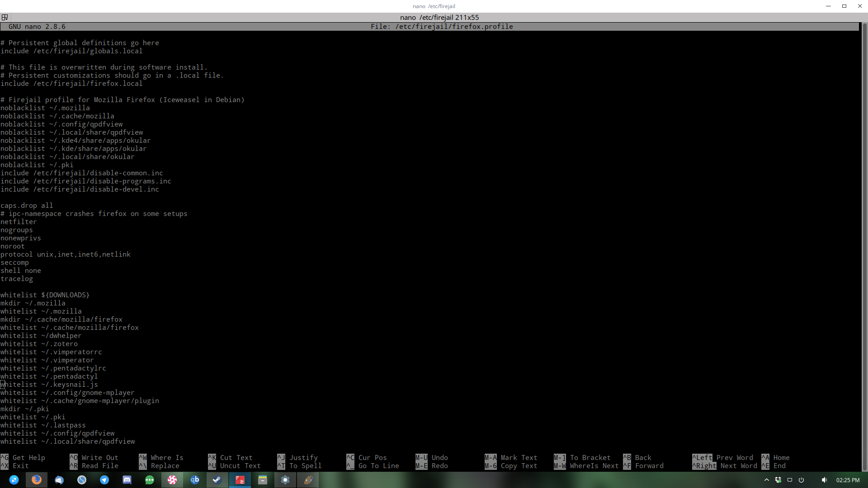
Task: Place cursor on 'caps.drop all' line
Action: tap(27, 206)
